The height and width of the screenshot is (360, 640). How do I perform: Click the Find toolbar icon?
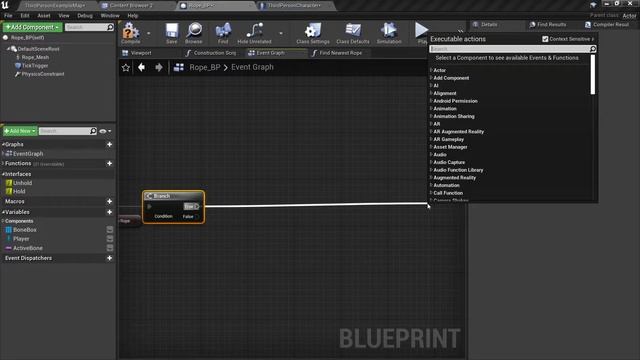tap(223, 31)
